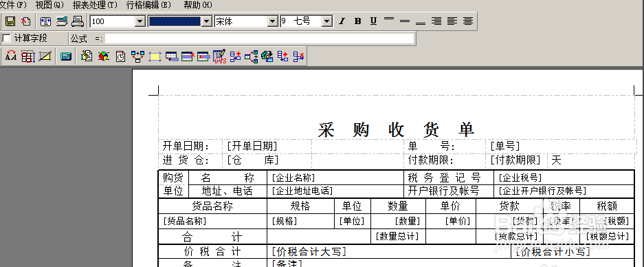Viewport: 644px width, 267px height.
Task: Open the 报表处理(T) menu
Action: coord(95,5)
